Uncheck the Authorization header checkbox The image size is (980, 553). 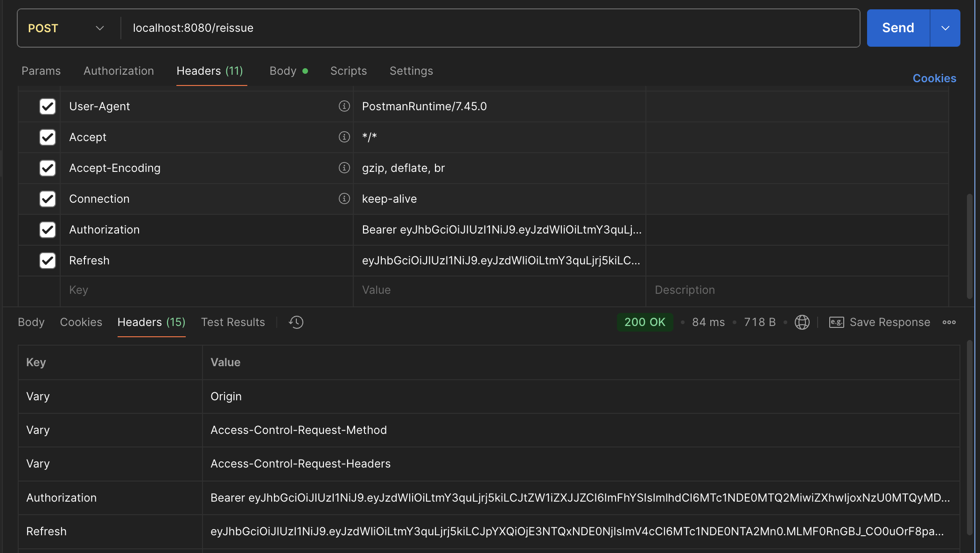(x=48, y=230)
